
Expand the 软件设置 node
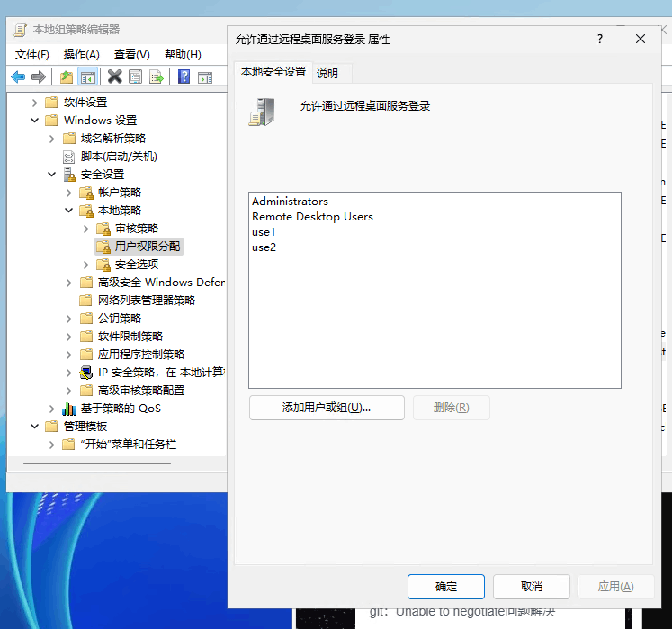[35, 103]
